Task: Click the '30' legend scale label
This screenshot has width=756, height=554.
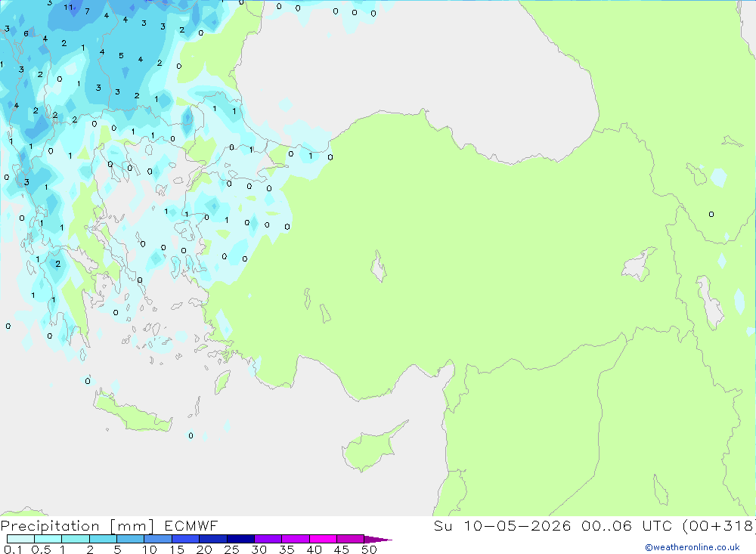Action: pos(259,549)
